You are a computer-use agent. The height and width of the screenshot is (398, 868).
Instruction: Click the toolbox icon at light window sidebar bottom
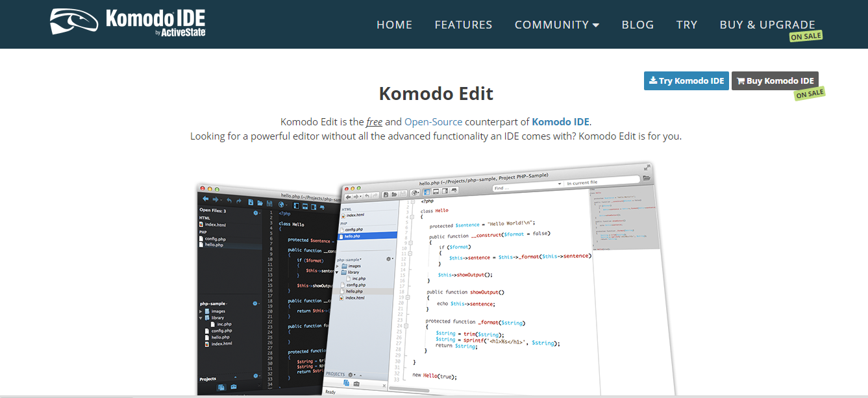coord(356,384)
